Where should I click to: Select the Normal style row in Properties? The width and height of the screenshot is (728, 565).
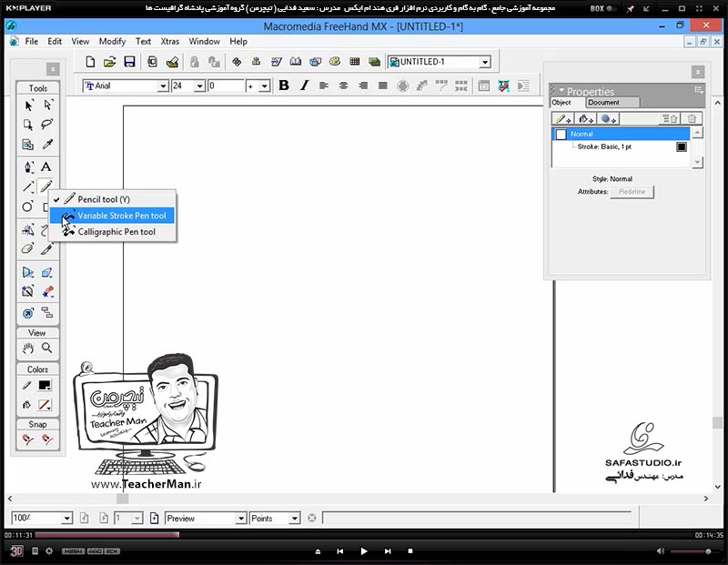coord(622,134)
